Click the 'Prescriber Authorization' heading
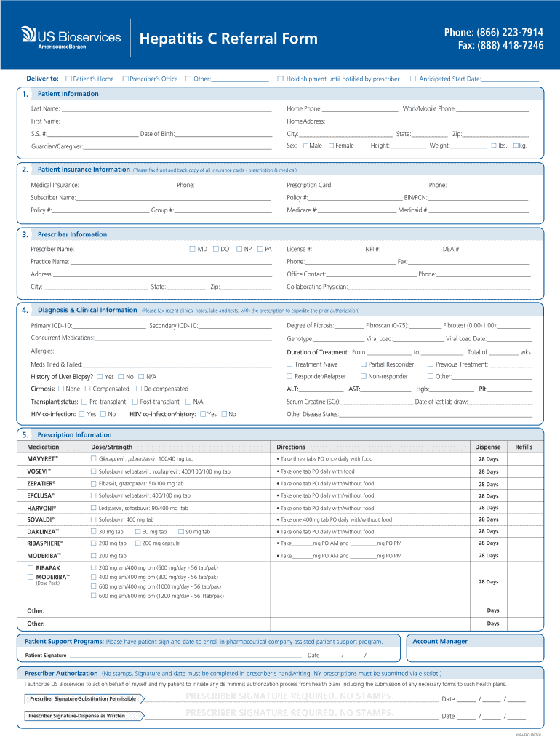The height and width of the screenshot is (745, 560). (x=61, y=673)
